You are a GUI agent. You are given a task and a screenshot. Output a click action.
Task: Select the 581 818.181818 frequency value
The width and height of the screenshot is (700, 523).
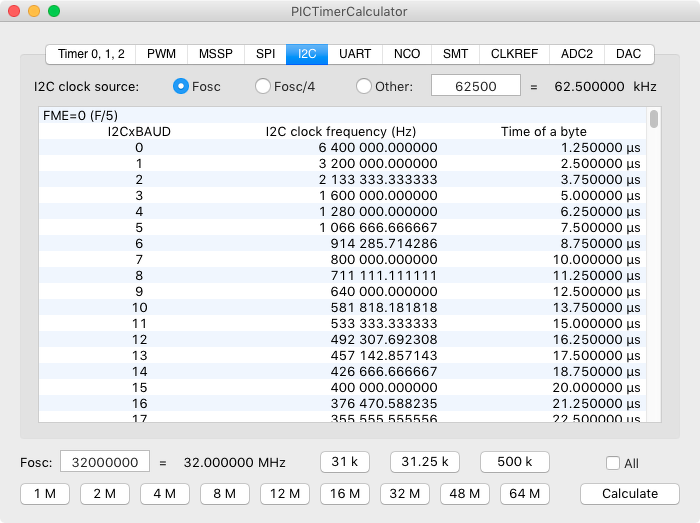click(384, 308)
